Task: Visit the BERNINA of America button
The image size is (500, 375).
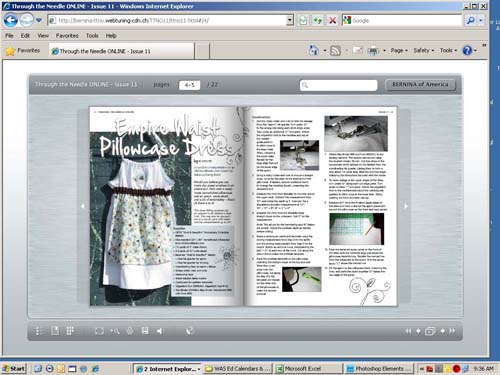Action: (420, 84)
